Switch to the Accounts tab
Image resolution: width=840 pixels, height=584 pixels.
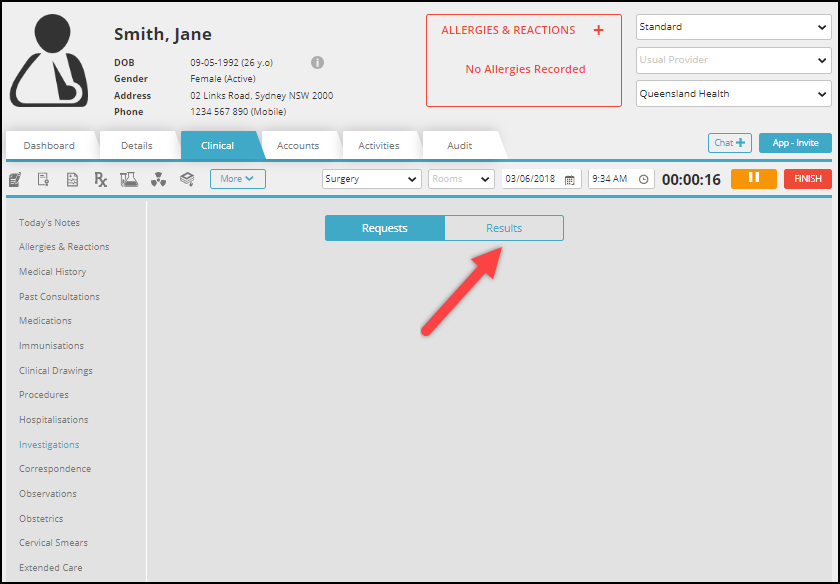[298, 145]
